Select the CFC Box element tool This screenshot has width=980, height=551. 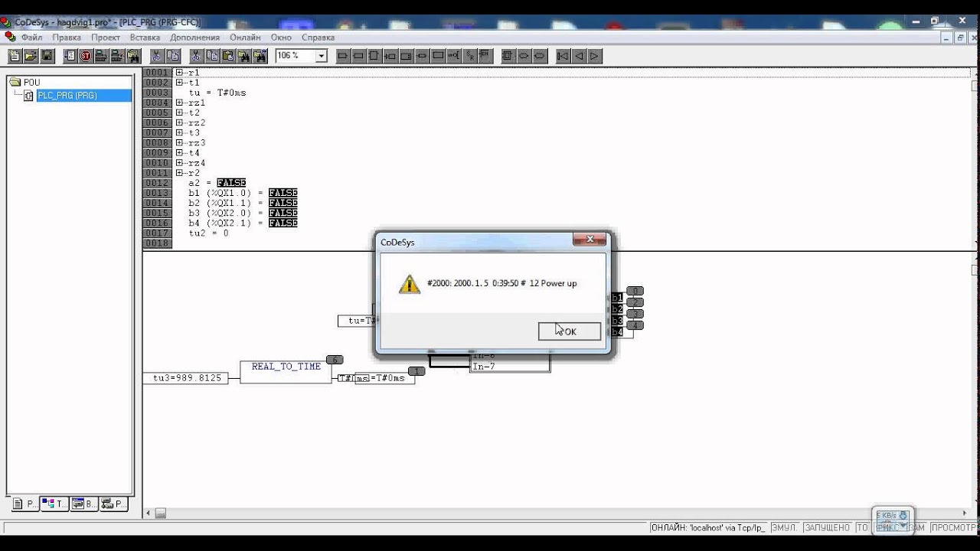[374, 56]
